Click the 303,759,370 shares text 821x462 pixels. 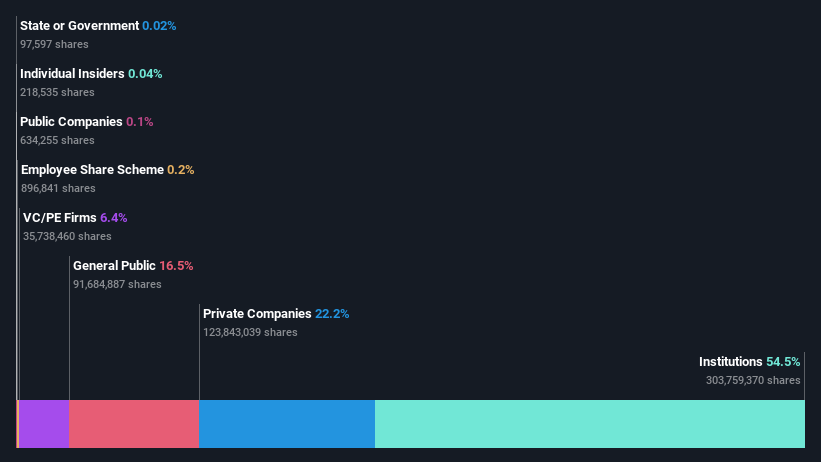coord(753,380)
